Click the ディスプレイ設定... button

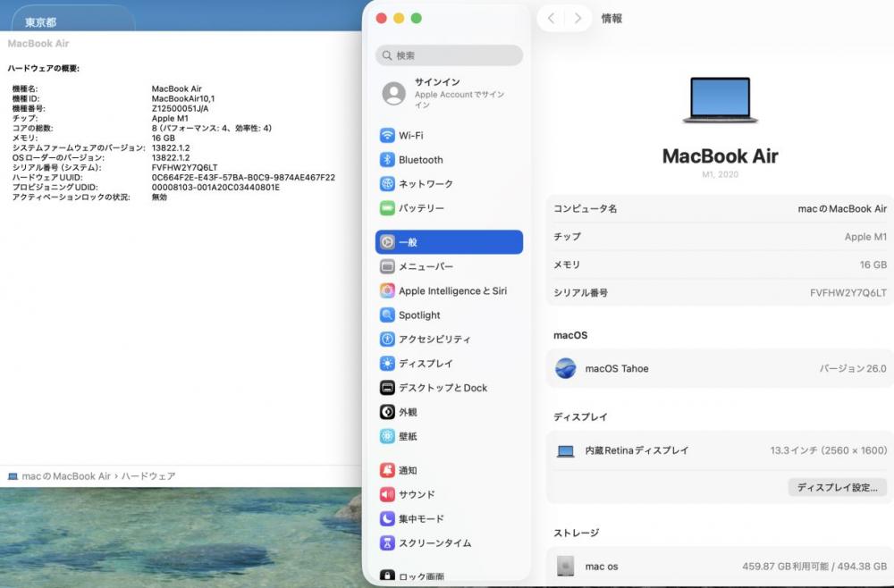pyautogui.click(x=837, y=487)
